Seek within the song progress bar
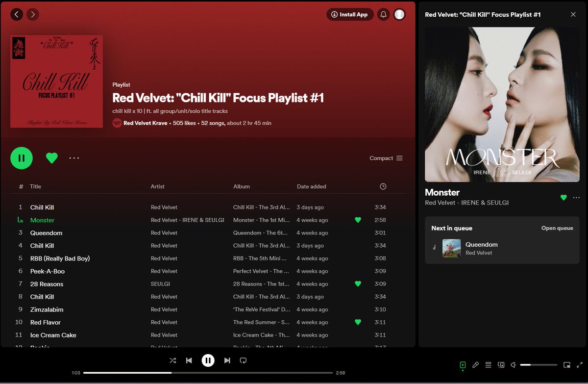This screenshot has width=588, height=384. point(208,373)
